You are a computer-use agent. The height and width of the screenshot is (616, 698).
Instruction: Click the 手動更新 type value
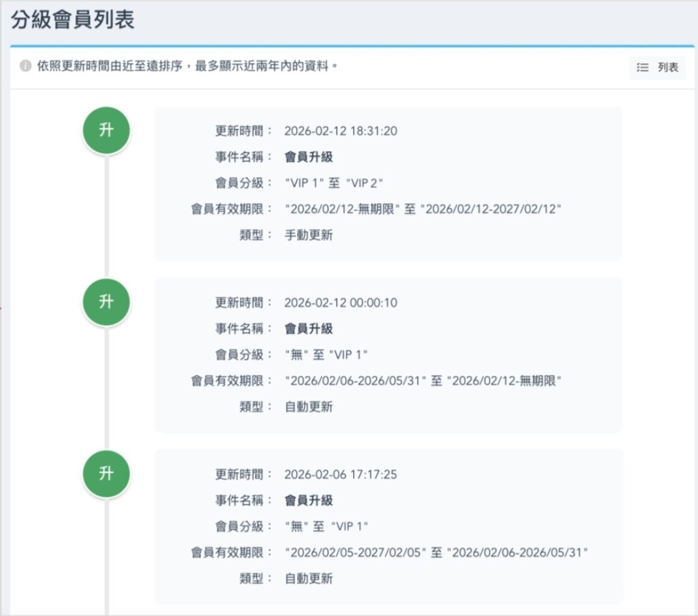tap(309, 235)
